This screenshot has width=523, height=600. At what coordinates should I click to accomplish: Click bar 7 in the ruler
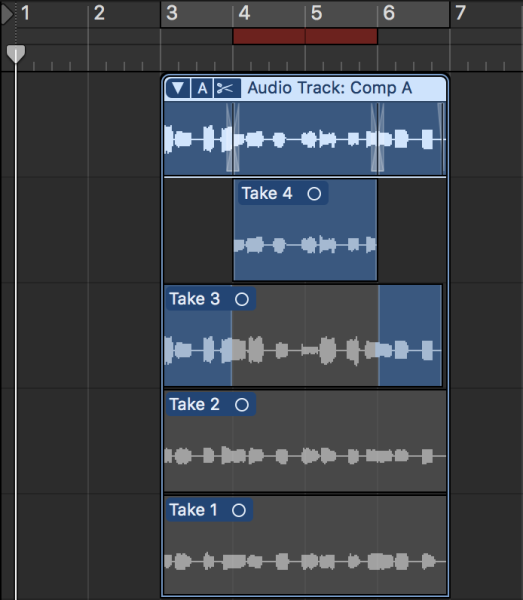pos(461,13)
